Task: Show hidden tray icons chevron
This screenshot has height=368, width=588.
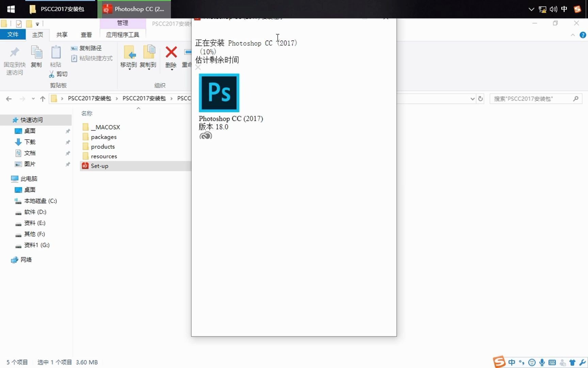Action: [x=531, y=9]
